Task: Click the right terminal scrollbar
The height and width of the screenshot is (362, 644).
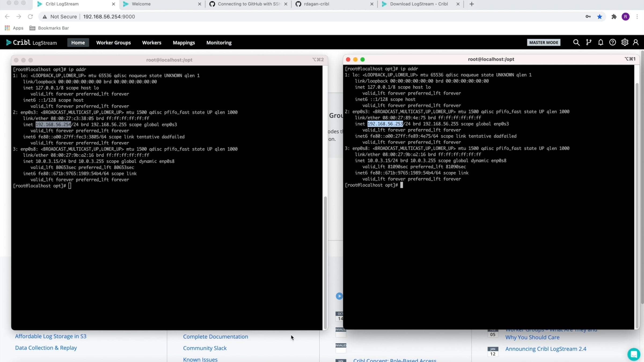Action: 637,205
